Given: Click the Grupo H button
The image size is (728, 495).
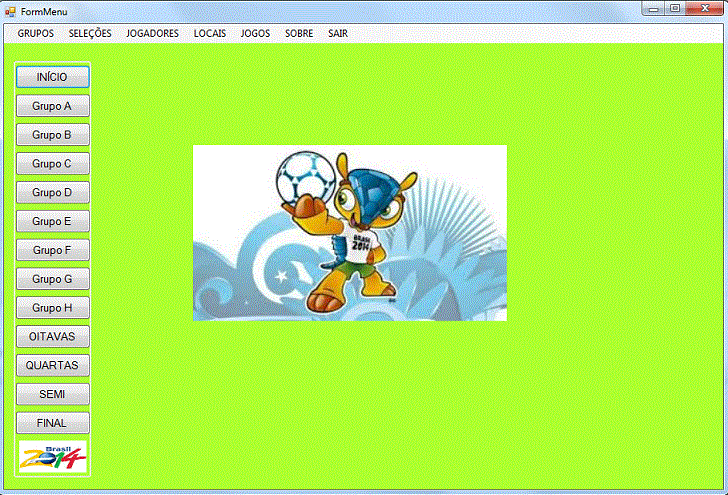Looking at the screenshot, I should [52, 307].
